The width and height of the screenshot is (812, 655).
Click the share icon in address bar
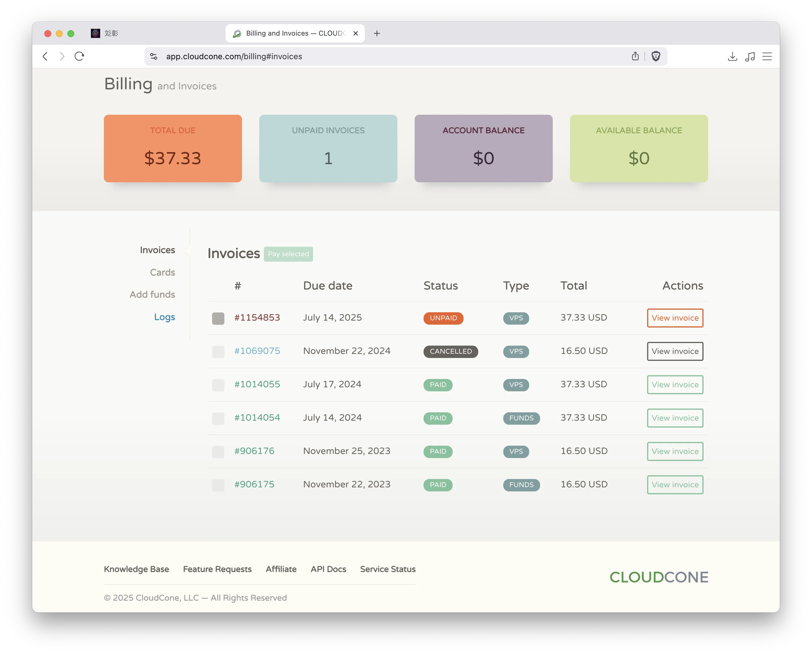point(635,57)
